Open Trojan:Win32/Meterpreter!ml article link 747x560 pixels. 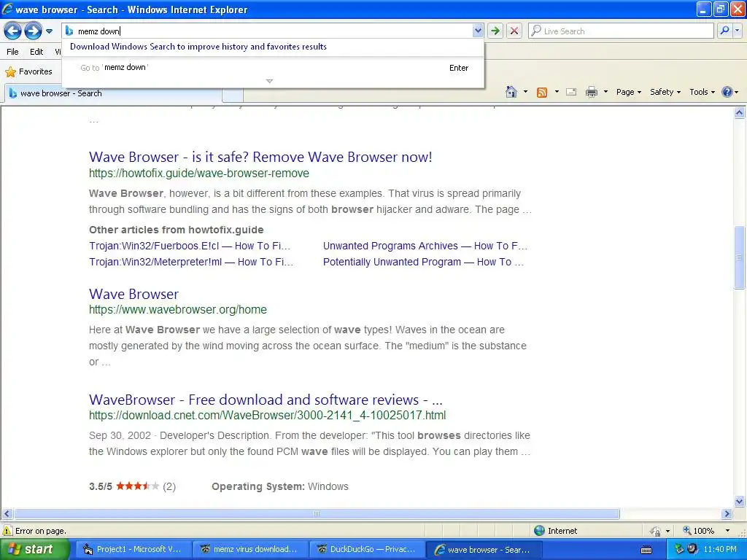tap(191, 262)
